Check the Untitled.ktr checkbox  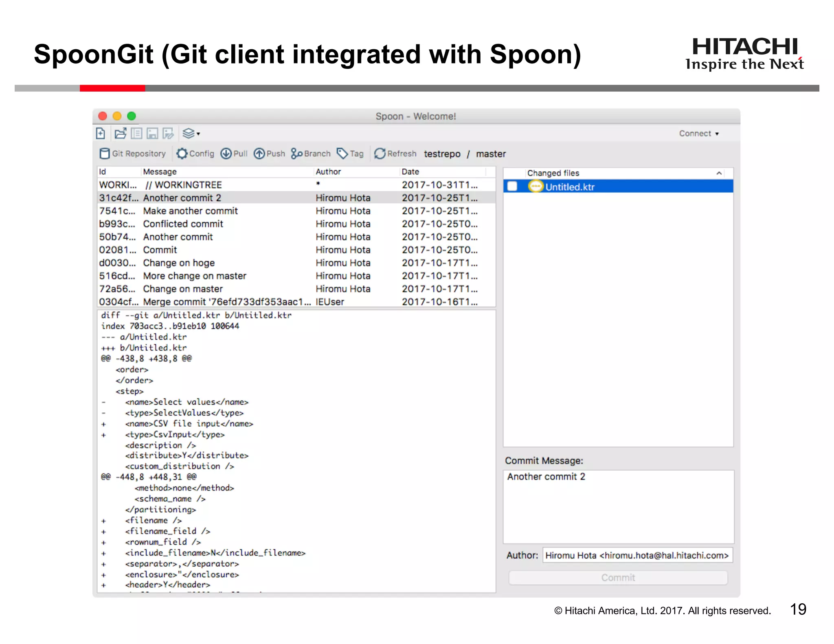tap(512, 186)
